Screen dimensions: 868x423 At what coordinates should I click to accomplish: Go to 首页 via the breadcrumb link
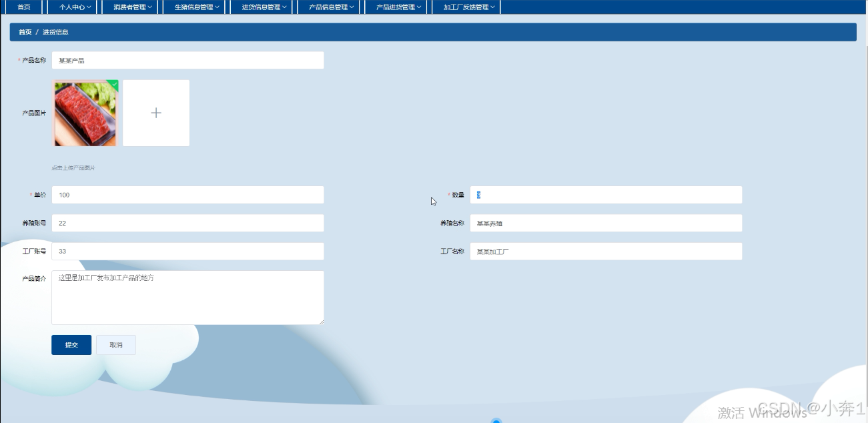pyautogui.click(x=25, y=32)
